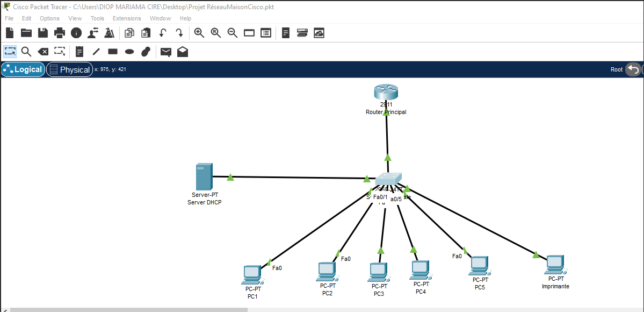The height and width of the screenshot is (312, 644).
Task: Open the drawing palette rectangle icon
Action: point(249,33)
